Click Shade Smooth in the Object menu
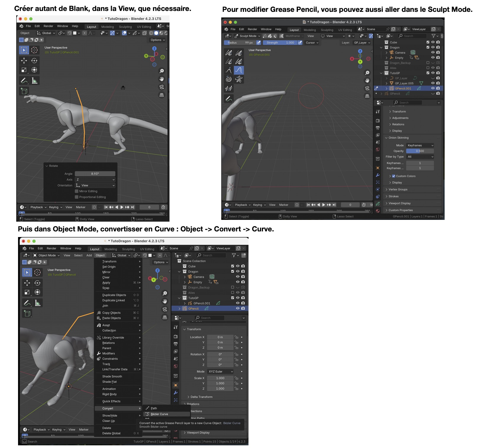The width and height of the screenshot is (481, 448). tap(112, 376)
